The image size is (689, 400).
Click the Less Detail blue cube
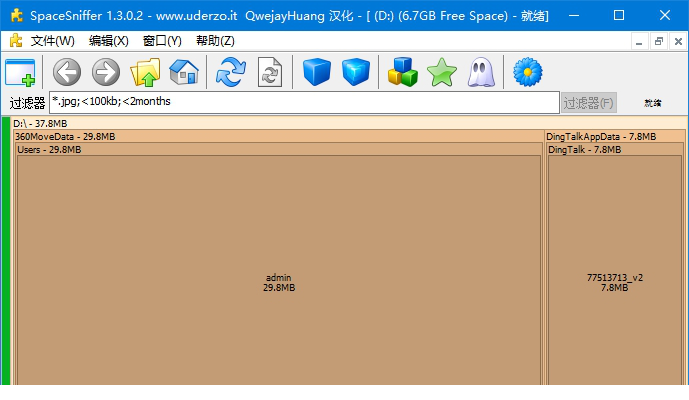click(x=317, y=72)
